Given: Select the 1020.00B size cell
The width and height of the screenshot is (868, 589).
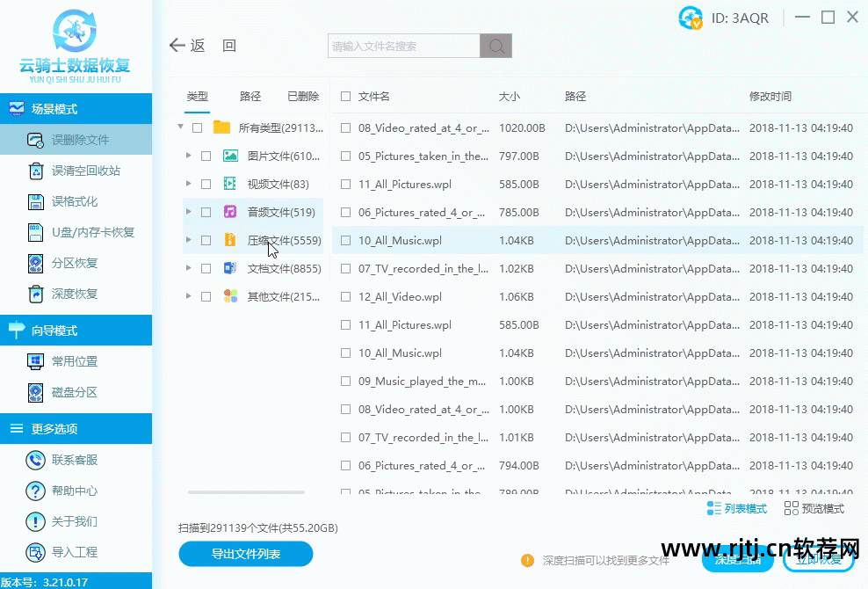Looking at the screenshot, I should (x=522, y=128).
